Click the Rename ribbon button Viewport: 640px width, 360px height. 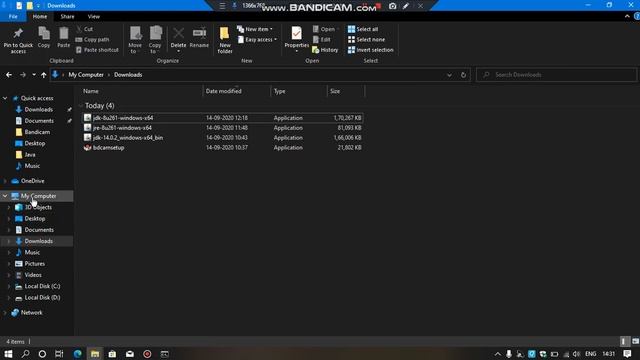click(x=199, y=38)
